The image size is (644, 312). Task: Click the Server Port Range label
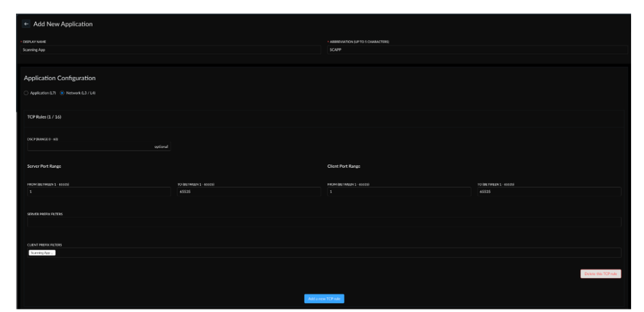[x=44, y=166]
